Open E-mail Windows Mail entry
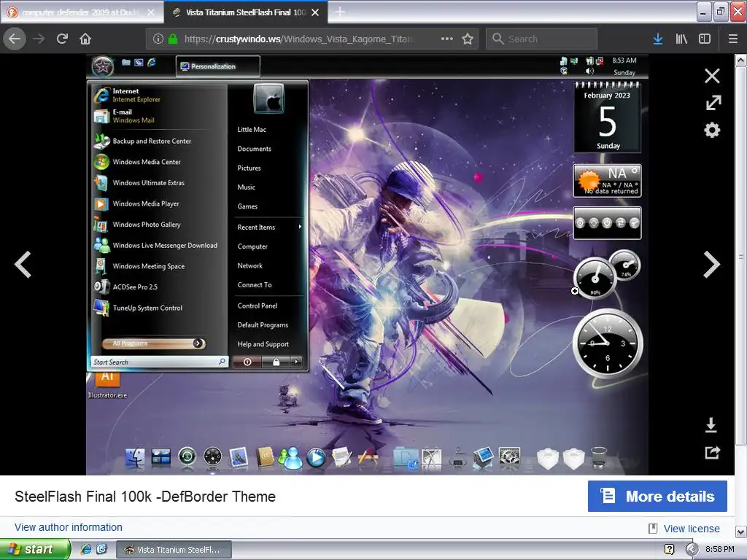 pyautogui.click(x=158, y=116)
